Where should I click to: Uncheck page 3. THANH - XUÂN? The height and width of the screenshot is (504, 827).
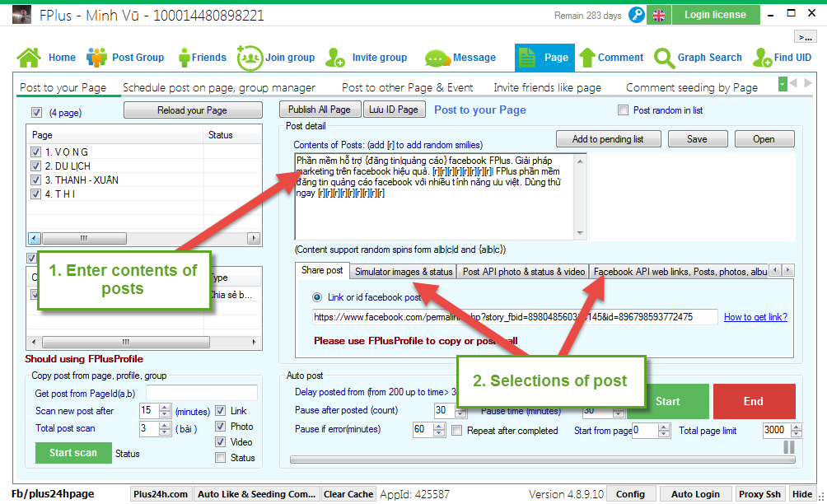point(36,180)
